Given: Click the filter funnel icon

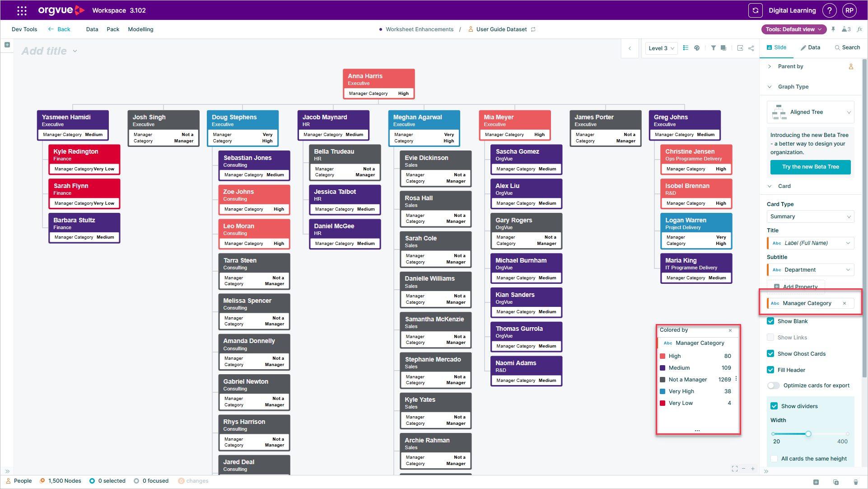Looking at the screenshot, I should pyautogui.click(x=713, y=48).
